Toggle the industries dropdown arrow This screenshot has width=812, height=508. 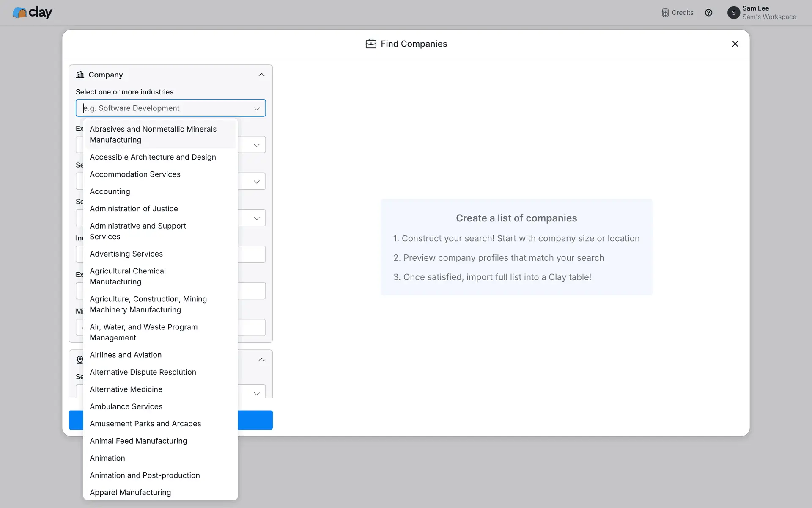256,109
